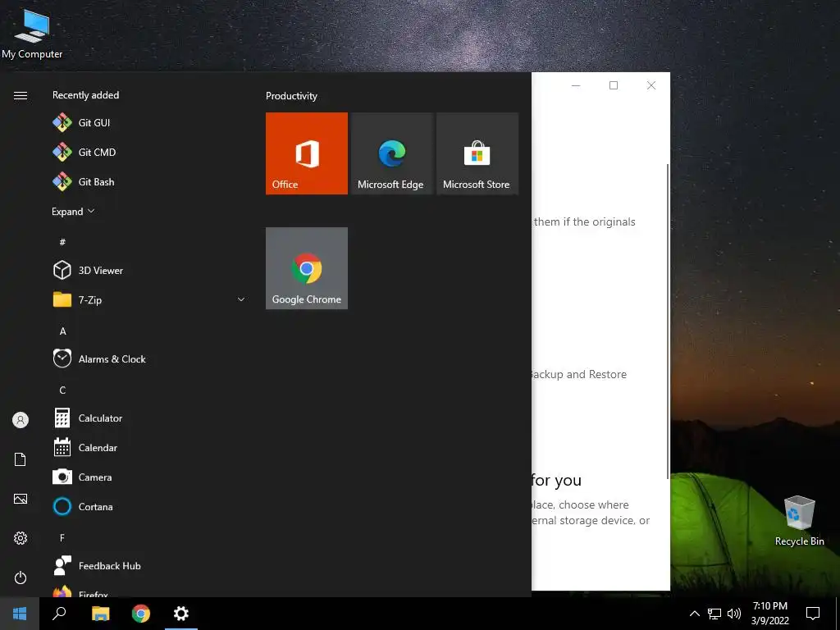
Task: Open Feedback Hub
Action: click(x=149, y=566)
